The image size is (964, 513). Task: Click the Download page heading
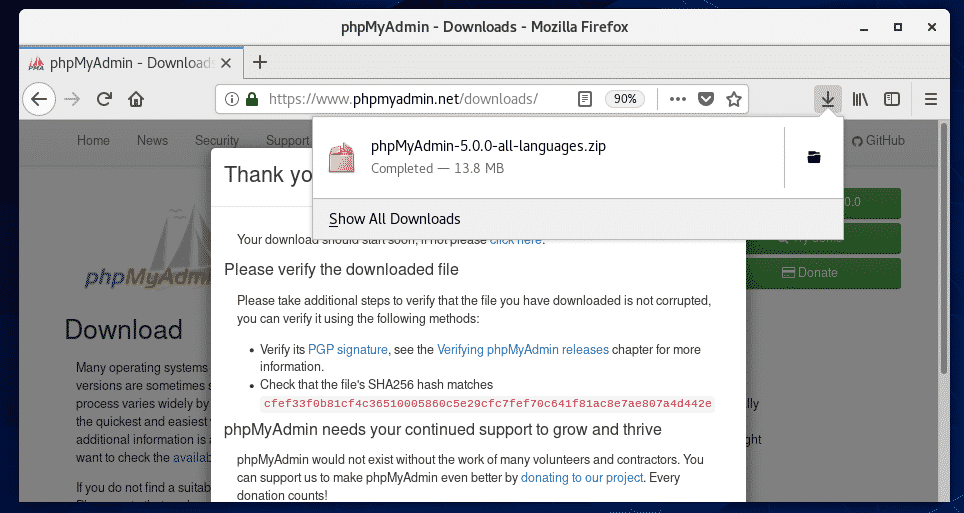pyautogui.click(x=124, y=330)
